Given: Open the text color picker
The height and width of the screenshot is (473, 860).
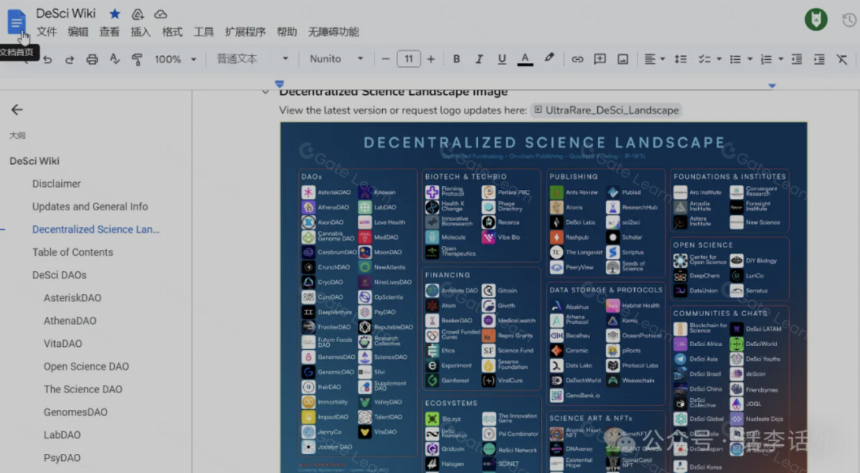Looking at the screenshot, I should click(x=525, y=59).
